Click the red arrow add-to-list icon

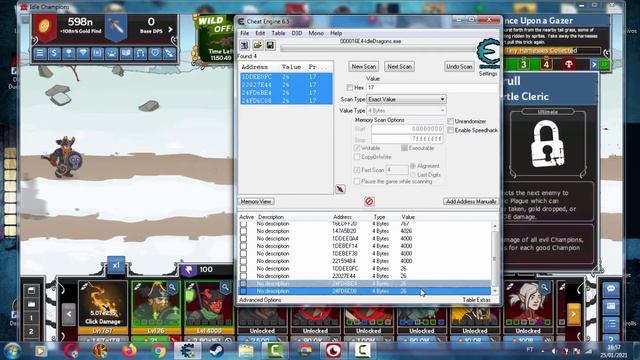click(x=340, y=189)
